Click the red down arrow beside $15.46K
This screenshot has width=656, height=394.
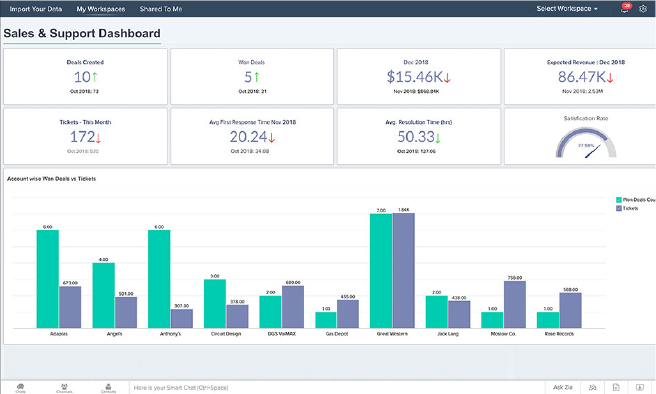point(447,77)
